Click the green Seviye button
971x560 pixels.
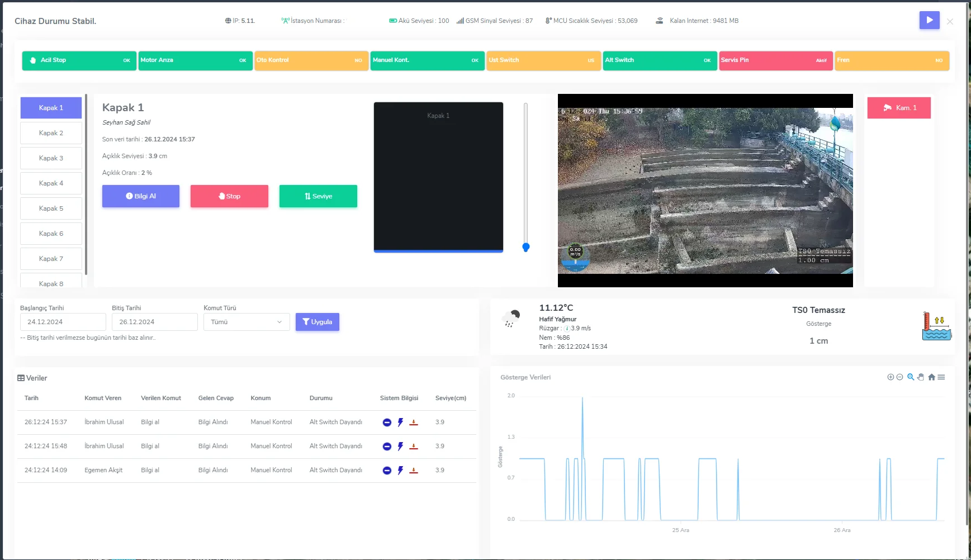(x=318, y=196)
